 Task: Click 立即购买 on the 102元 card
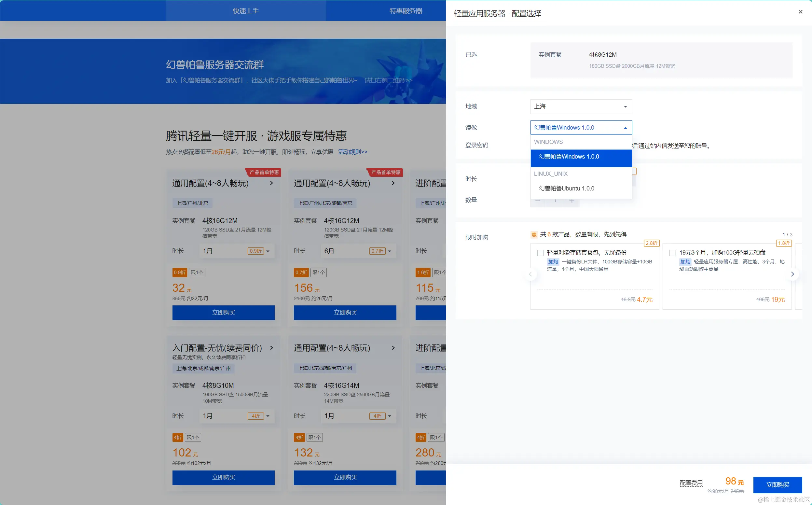(x=223, y=478)
